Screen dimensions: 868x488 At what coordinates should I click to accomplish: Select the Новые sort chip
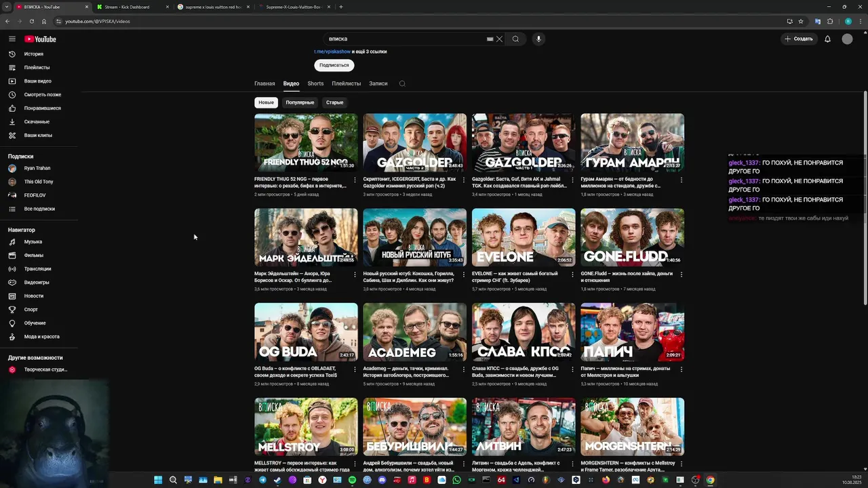[266, 102]
